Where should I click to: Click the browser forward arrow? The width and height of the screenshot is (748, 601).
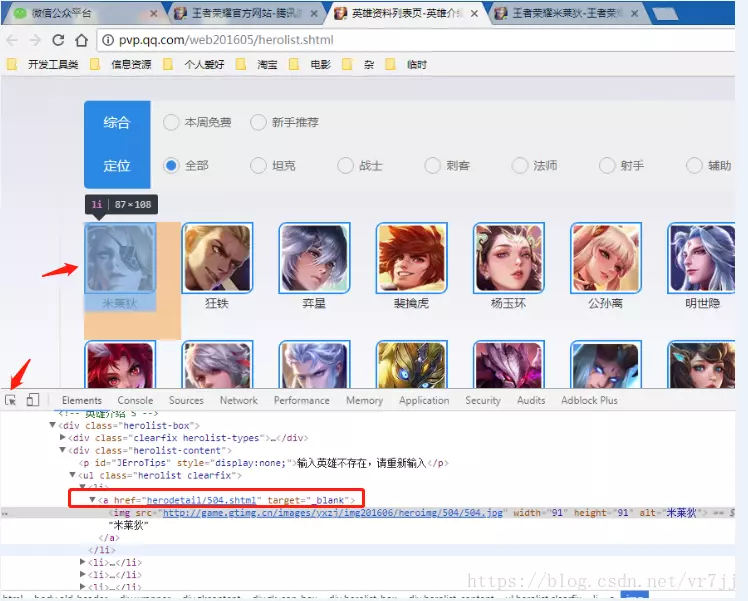[x=35, y=40]
